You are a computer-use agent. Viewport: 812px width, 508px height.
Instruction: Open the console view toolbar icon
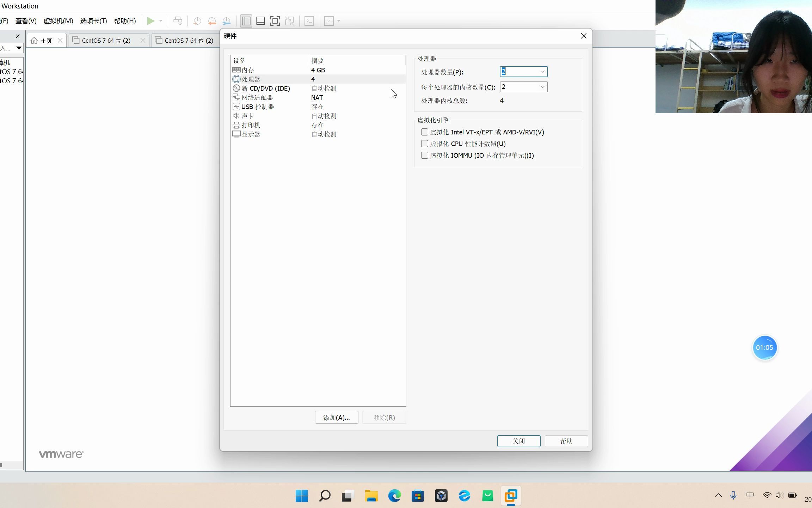309,21
